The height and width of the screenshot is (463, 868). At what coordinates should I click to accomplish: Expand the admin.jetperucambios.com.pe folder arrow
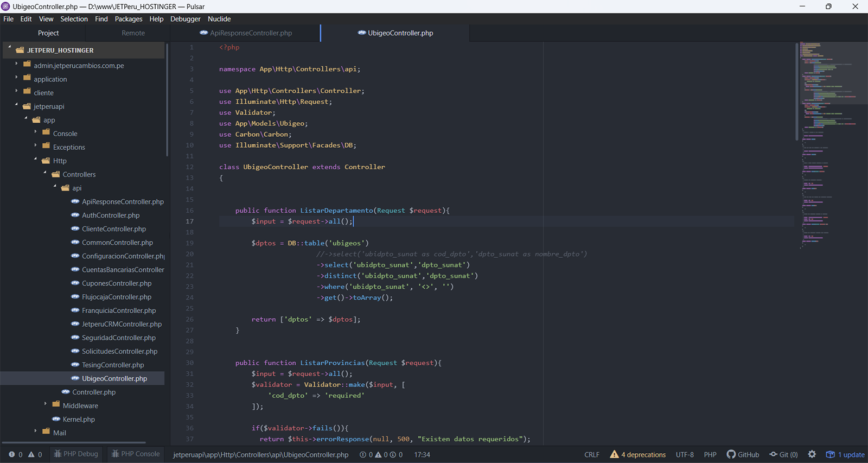point(16,64)
